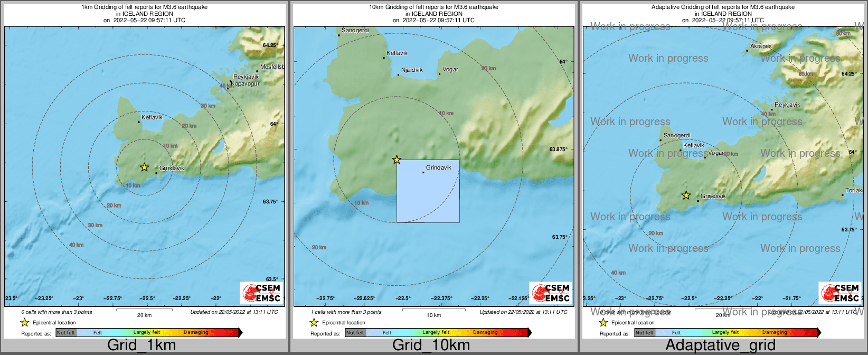The height and width of the screenshot is (355, 868).
Task: Click the 'Keflavik' label on the Grid_10km map
Action: pyautogui.click(x=397, y=53)
